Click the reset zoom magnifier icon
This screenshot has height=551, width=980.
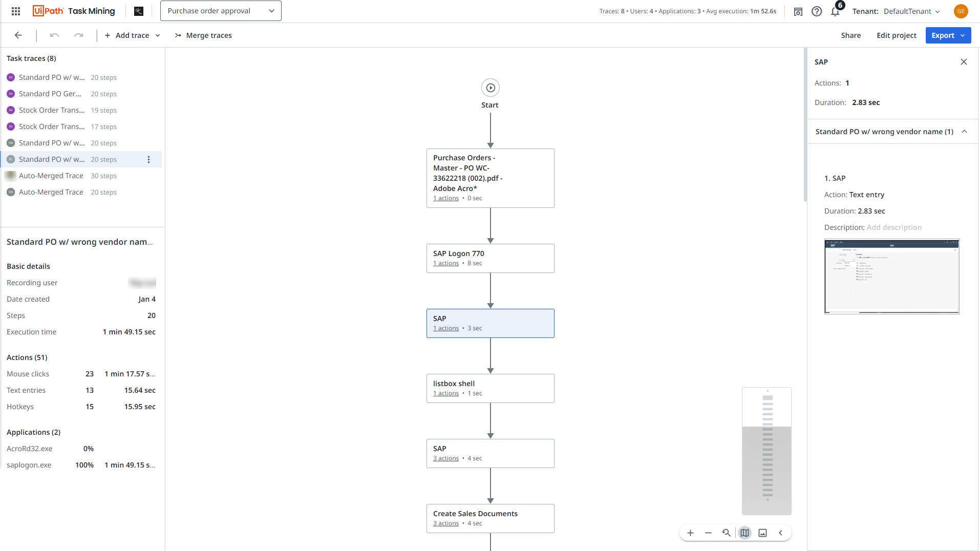727,533
